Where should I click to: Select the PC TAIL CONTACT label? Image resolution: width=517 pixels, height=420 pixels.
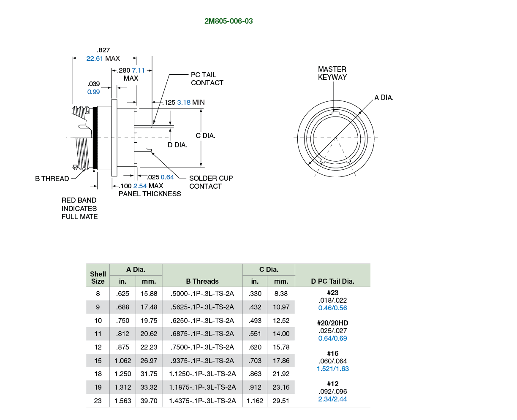(x=207, y=79)
